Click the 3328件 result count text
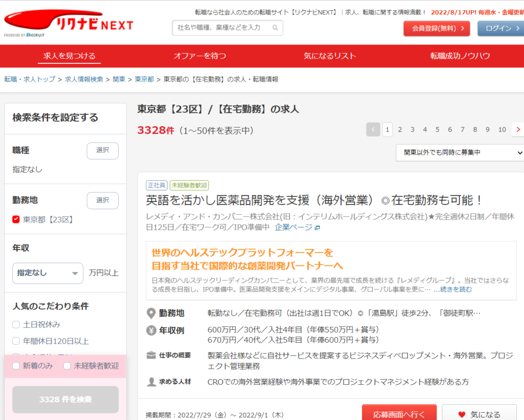 pos(156,130)
